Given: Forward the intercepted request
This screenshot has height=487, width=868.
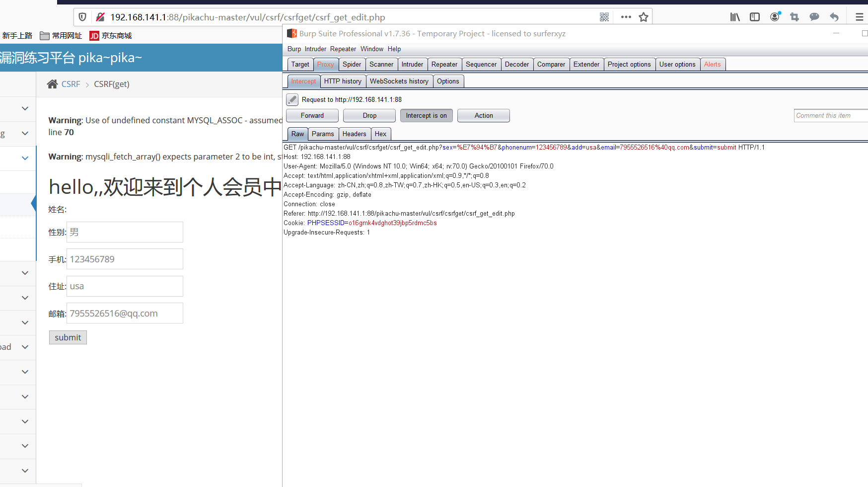Looking at the screenshot, I should 312,116.
